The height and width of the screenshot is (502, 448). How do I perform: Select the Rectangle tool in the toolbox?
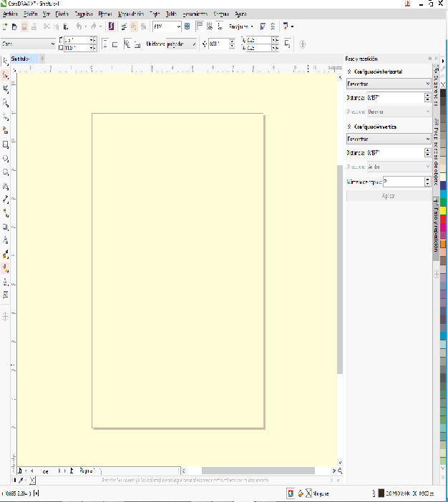6,144
